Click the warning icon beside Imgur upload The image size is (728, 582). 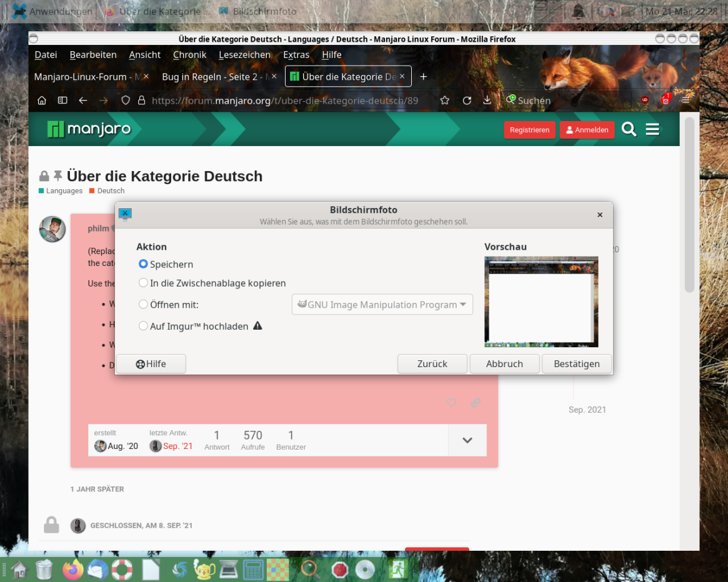[x=257, y=326]
